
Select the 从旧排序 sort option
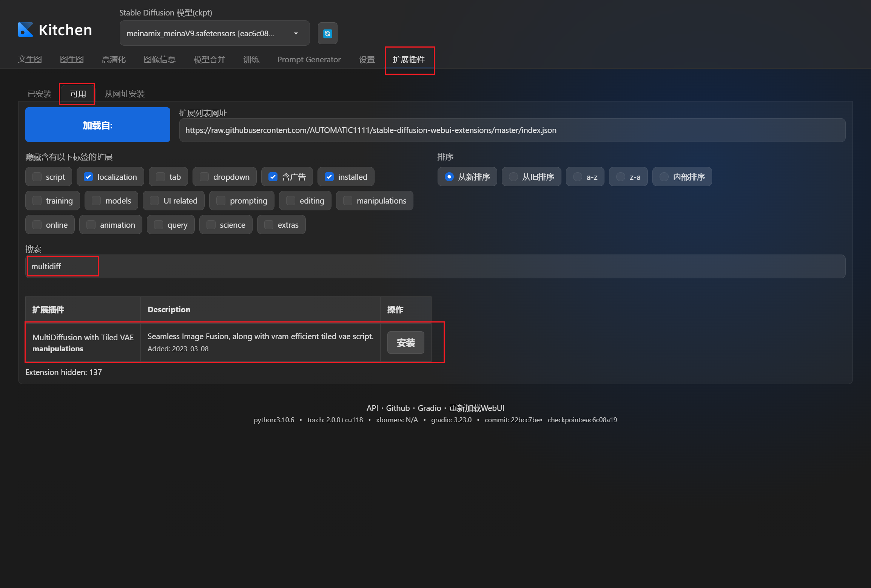[x=513, y=177]
